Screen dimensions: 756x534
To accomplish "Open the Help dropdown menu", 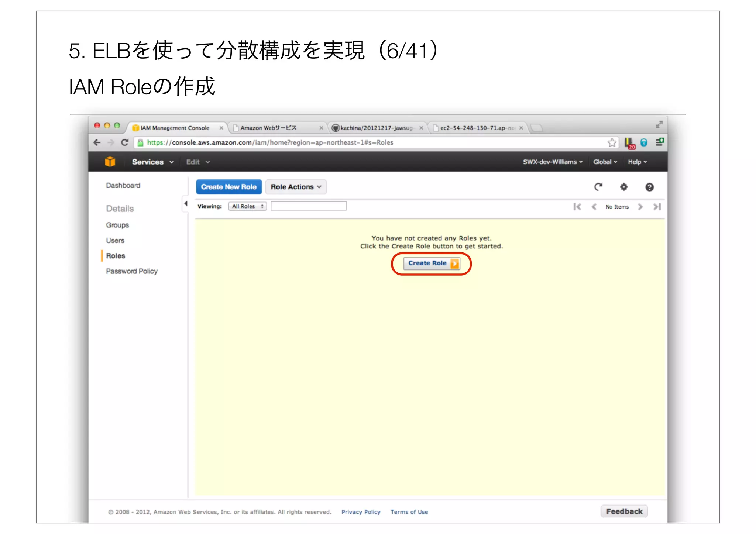I will 638,162.
